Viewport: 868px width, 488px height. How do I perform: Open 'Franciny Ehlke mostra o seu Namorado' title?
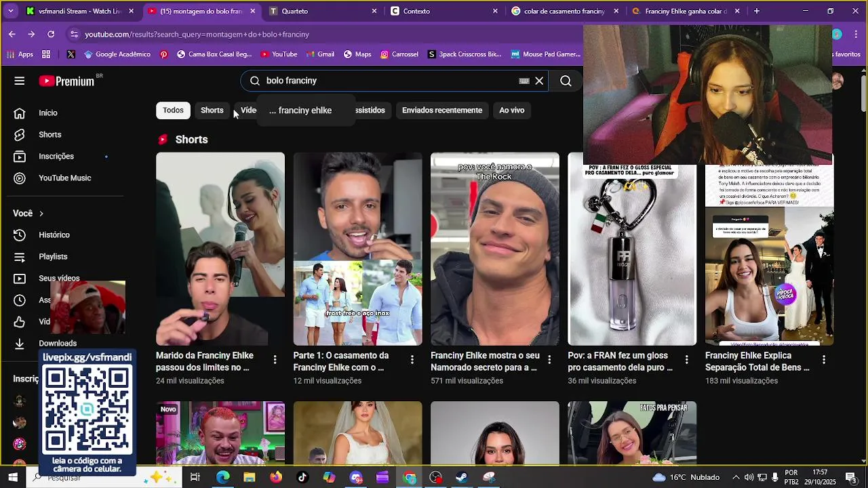pos(485,361)
